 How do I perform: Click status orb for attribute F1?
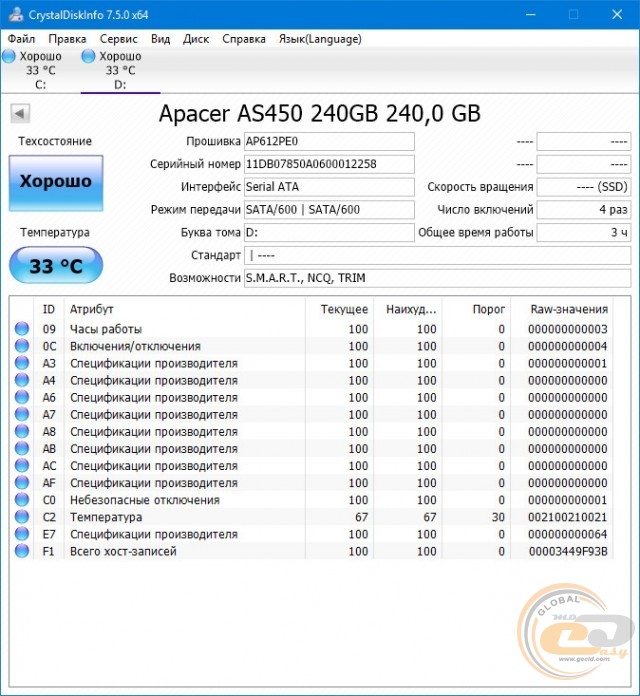tap(22, 551)
